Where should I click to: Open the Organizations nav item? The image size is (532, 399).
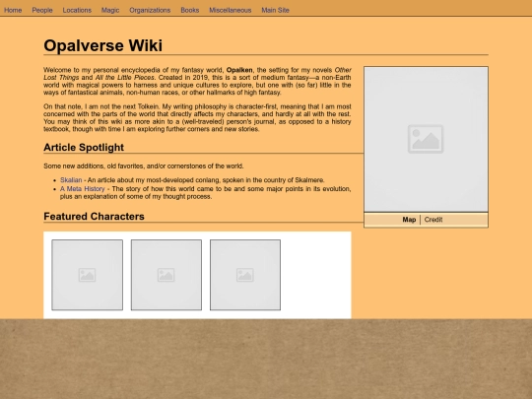click(x=150, y=10)
